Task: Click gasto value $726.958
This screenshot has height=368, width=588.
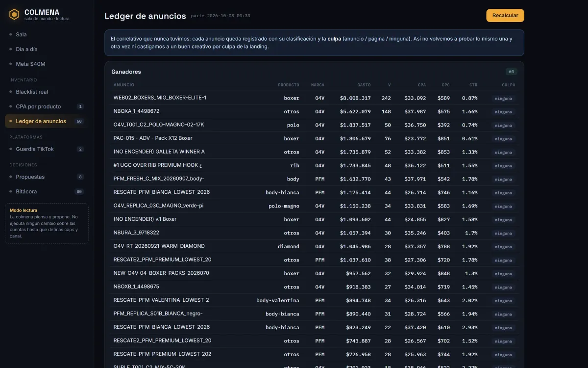Action: (358, 354)
